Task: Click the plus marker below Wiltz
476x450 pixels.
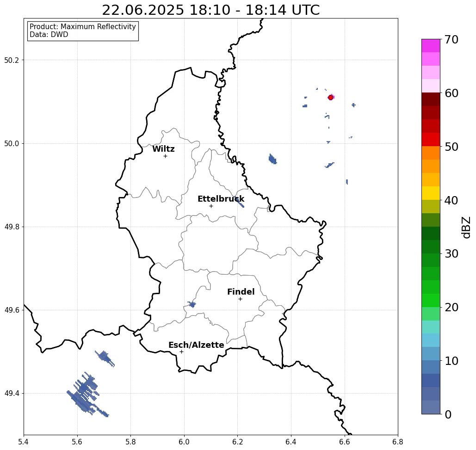Action: click(166, 156)
